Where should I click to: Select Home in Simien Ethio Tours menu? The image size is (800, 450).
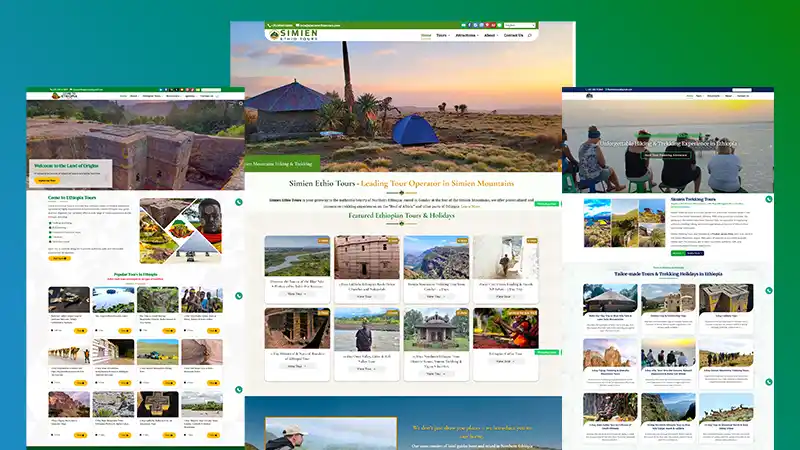point(426,35)
